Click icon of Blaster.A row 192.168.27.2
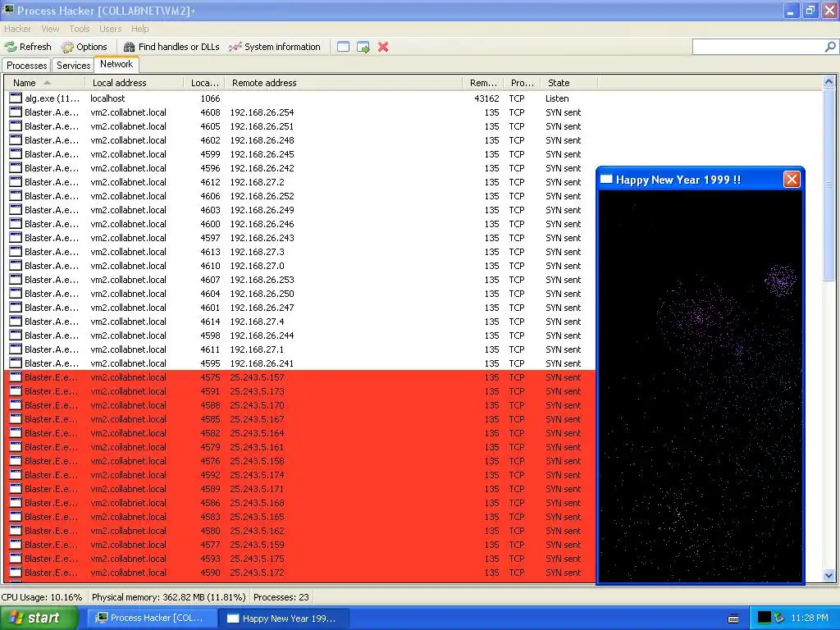The image size is (840, 630). [x=16, y=182]
